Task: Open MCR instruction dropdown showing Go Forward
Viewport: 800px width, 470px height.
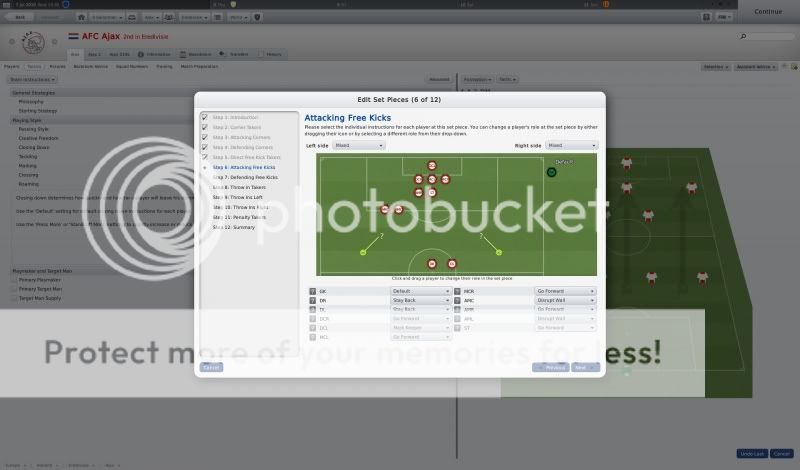Action: [565, 291]
